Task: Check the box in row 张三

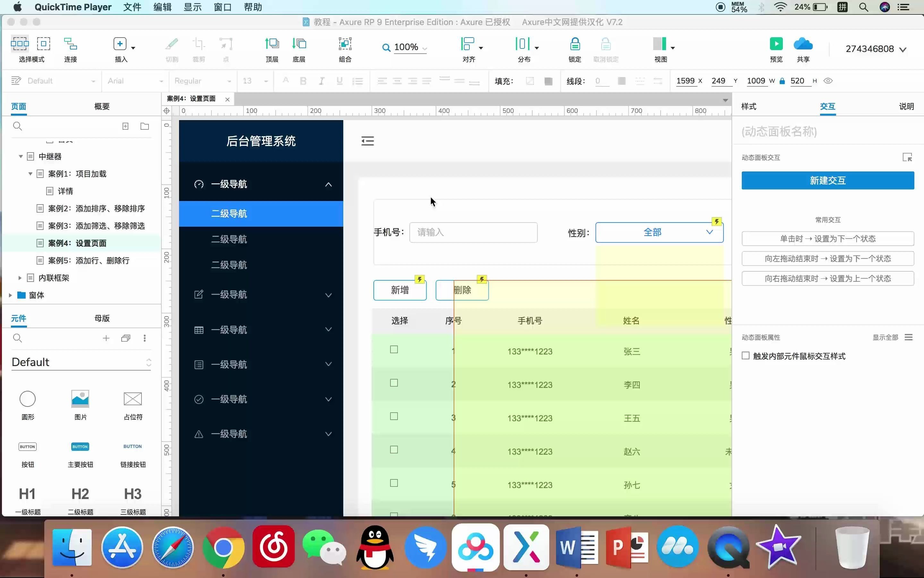Action: 394,349
